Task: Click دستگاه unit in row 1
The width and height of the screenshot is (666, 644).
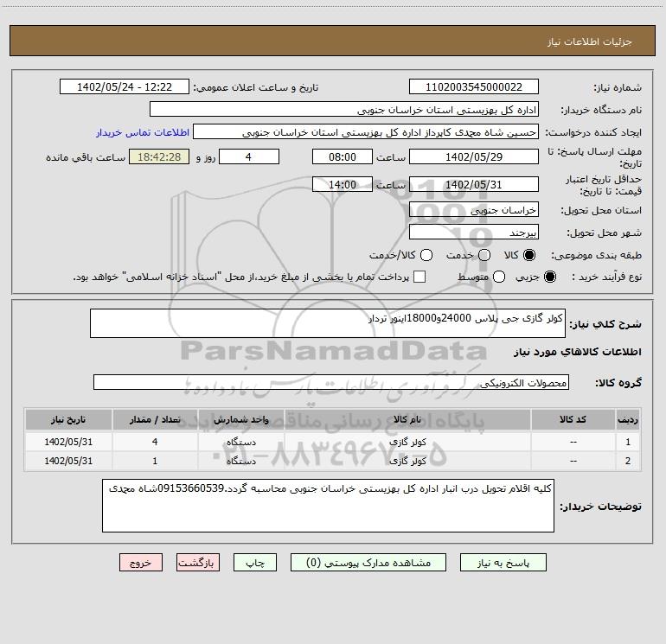Action: point(241,442)
